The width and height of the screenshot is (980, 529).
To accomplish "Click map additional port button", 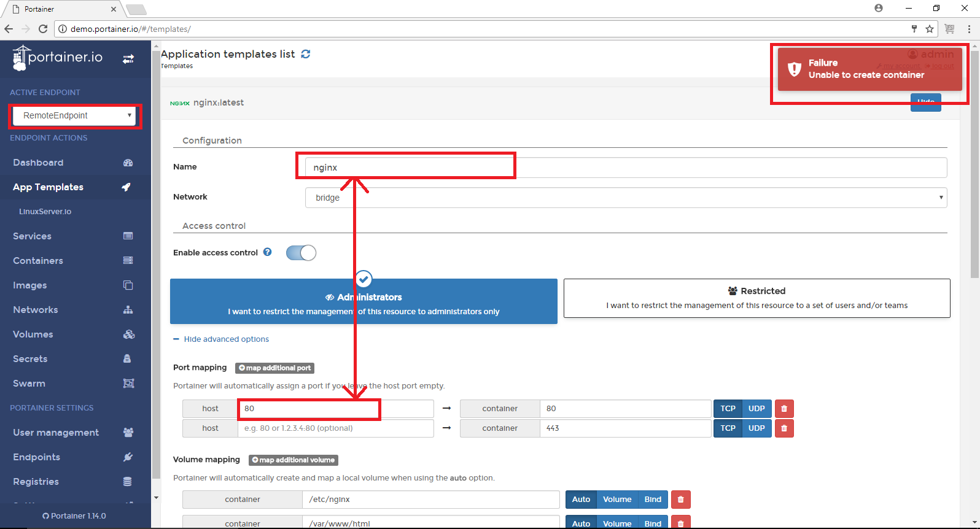I will [274, 368].
